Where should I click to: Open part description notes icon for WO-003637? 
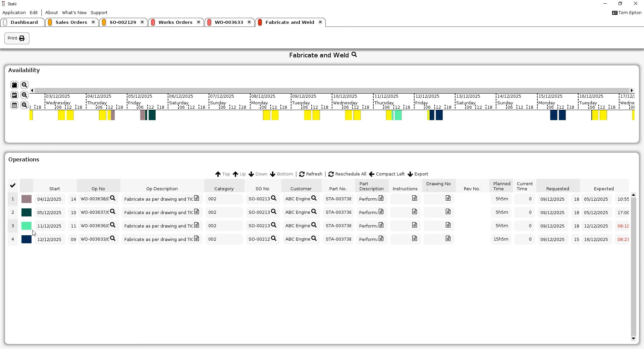tap(381, 212)
